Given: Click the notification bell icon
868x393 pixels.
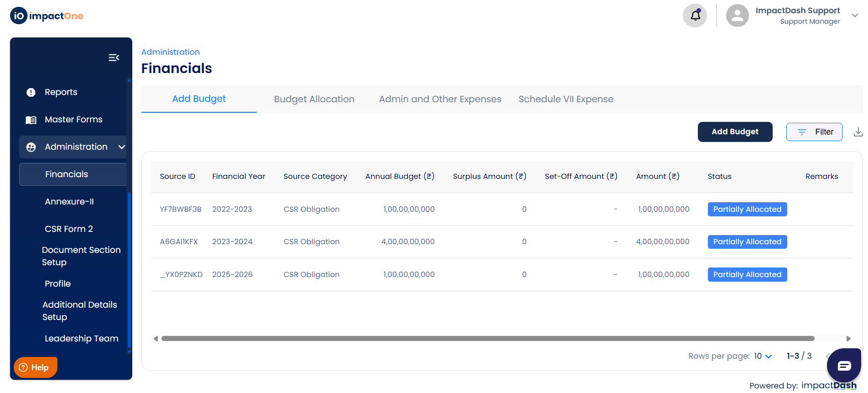Looking at the screenshot, I should tap(695, 16).
